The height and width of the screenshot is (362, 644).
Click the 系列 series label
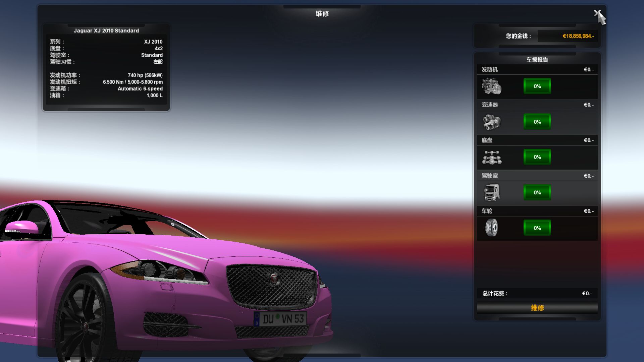(57, 42)
